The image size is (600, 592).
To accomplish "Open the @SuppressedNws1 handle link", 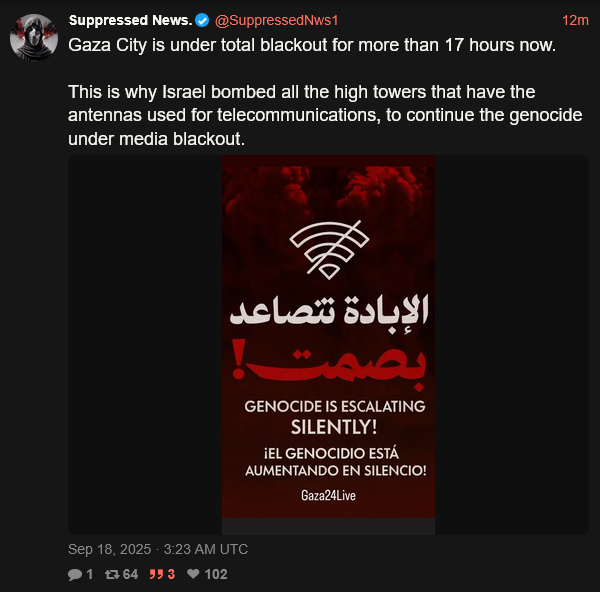I will pyautogui.click(x=276, y=20).
